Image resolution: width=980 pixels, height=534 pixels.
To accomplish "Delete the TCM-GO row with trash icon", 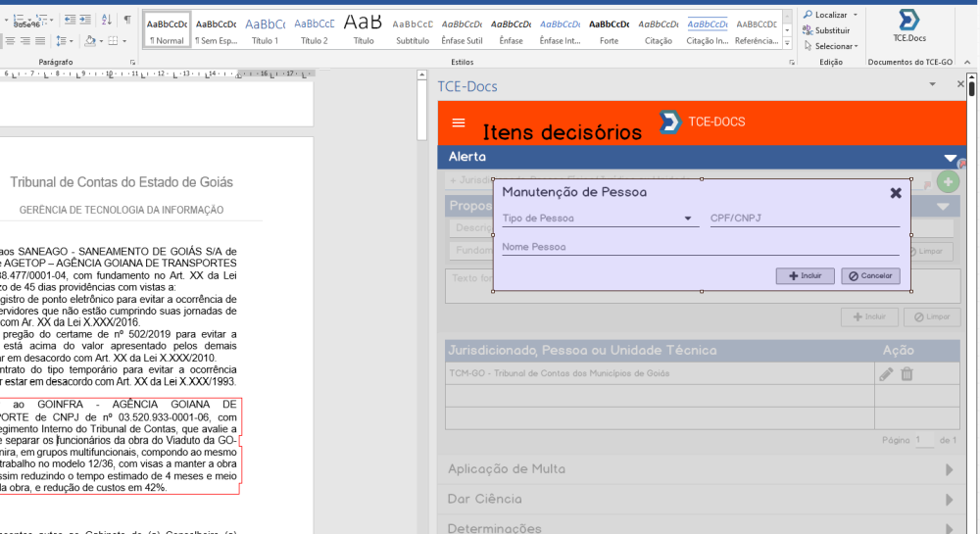I will point(906,373).
